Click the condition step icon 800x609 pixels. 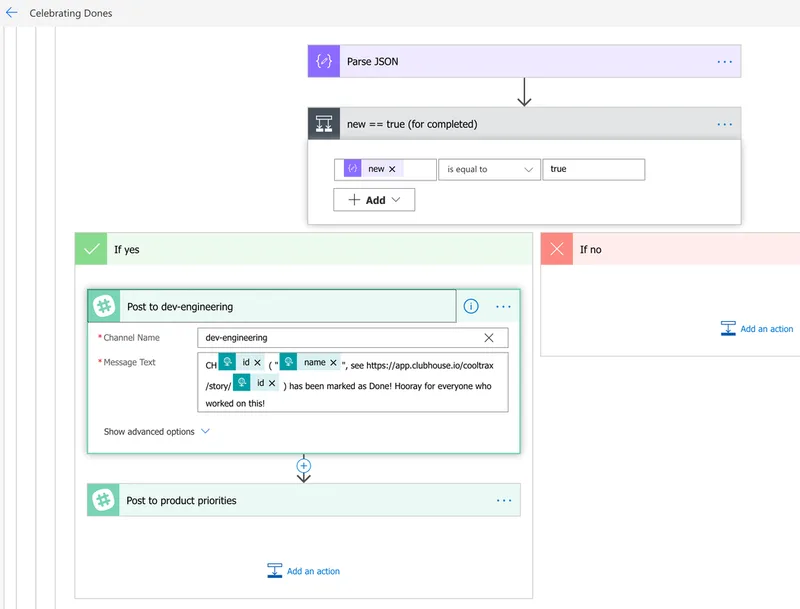(324, 124)
